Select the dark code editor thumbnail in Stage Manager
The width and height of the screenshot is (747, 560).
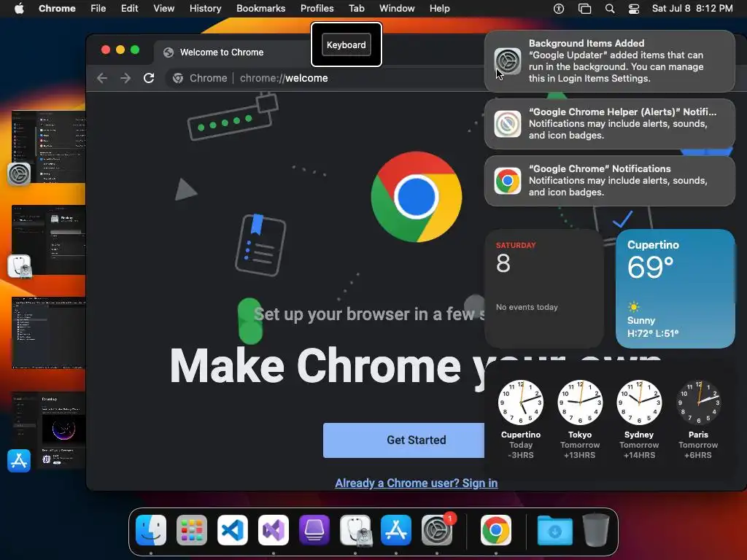[49, 332]
